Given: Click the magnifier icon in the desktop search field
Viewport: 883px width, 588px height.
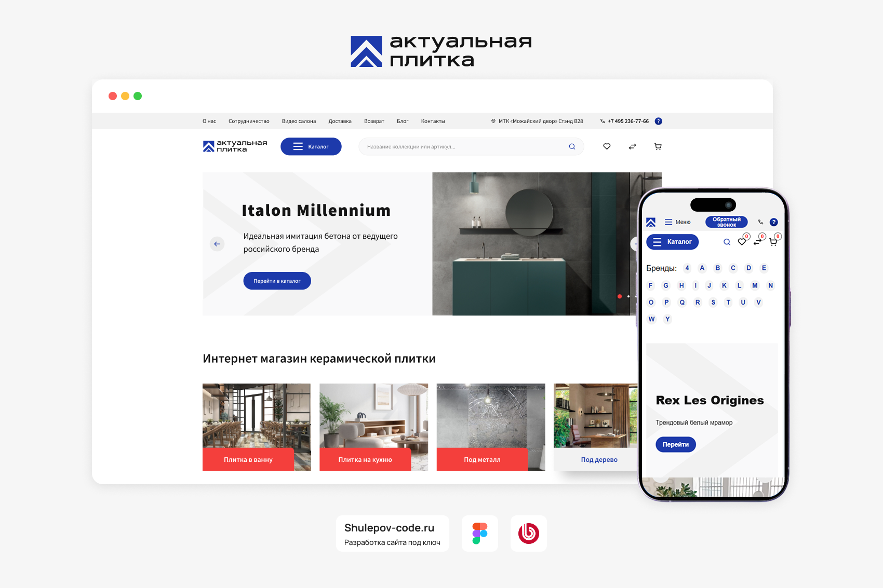Looking at the screenshot, I should [572, 147].
